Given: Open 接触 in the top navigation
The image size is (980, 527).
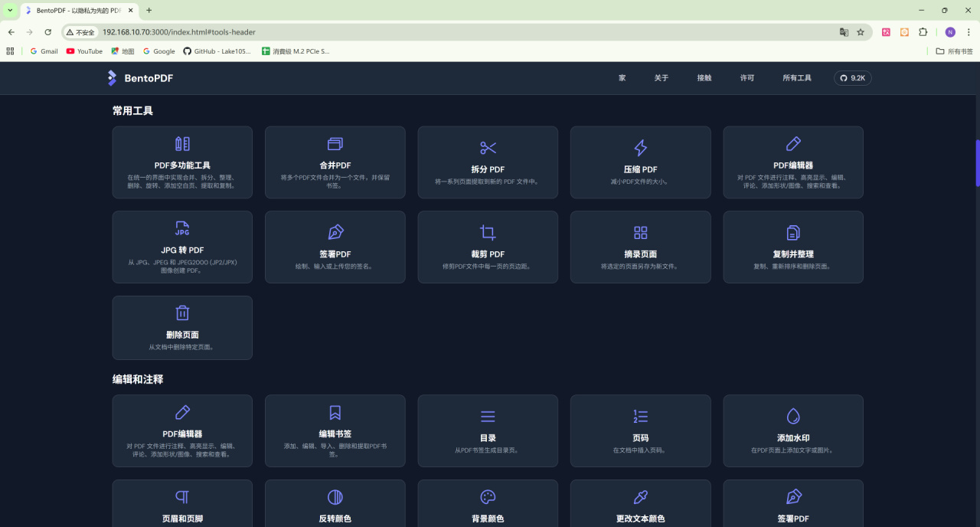Looking at the screenshot, I should pos(704,78).
